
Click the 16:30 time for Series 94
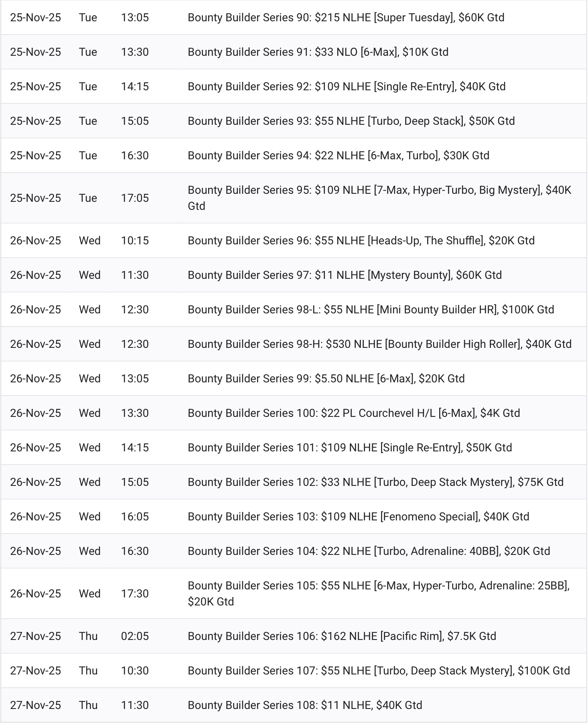[x=135, y=156]
